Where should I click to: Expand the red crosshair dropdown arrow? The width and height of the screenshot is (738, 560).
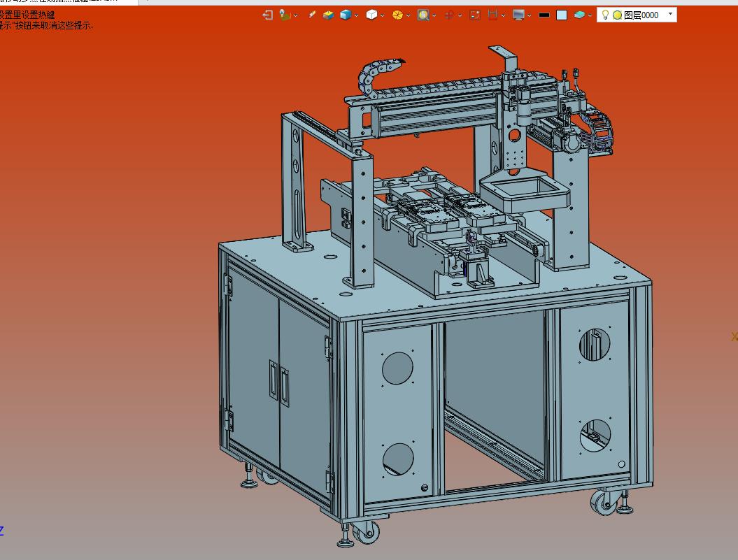tap(460, 15)
